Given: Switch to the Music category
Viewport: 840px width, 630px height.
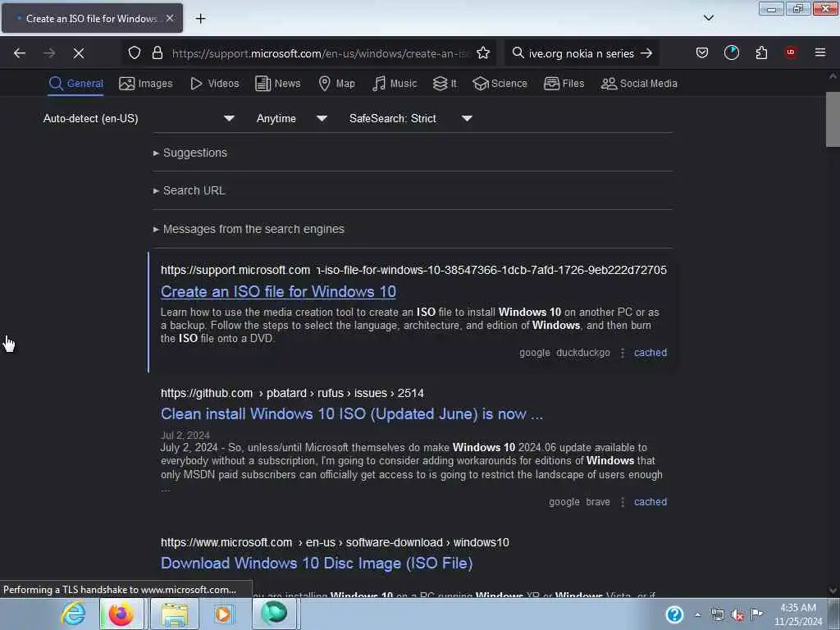Looking at the screenshot, I should click(x=395, y=84).
